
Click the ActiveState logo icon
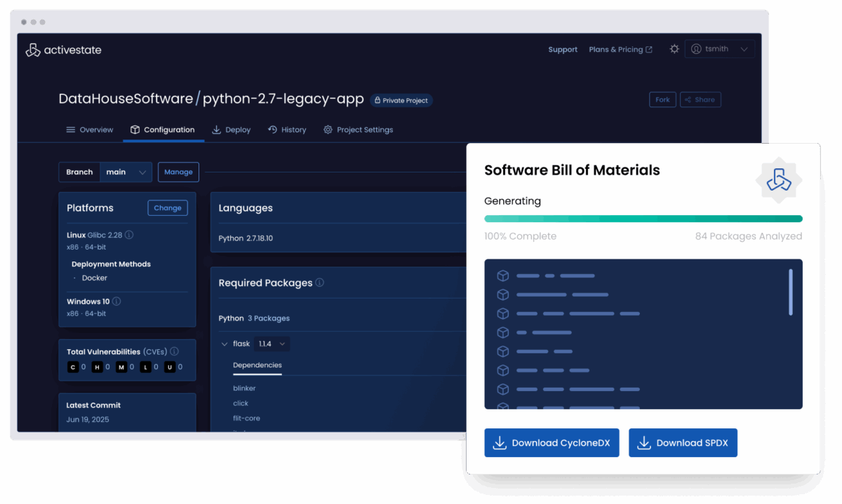tap(32, 50)
